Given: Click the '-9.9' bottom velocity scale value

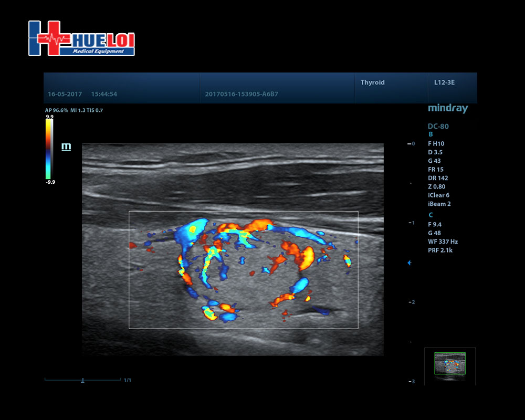Looking at the screenshot, I should tap(50, 182).
